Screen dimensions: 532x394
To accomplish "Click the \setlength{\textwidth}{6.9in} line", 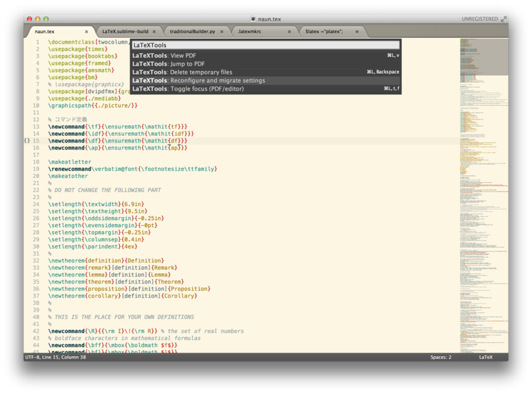I will [x=96, y=204].
